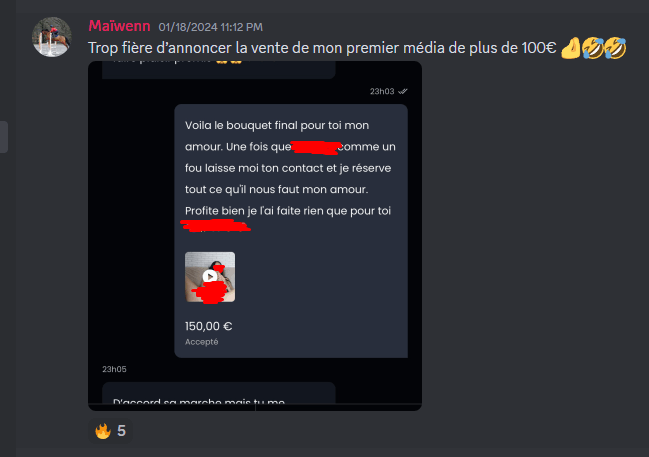Viewport: 649px width, 457px height.
Task: Click the partial "D'accord sa marche" reply bubble
Action: [219, 393]
